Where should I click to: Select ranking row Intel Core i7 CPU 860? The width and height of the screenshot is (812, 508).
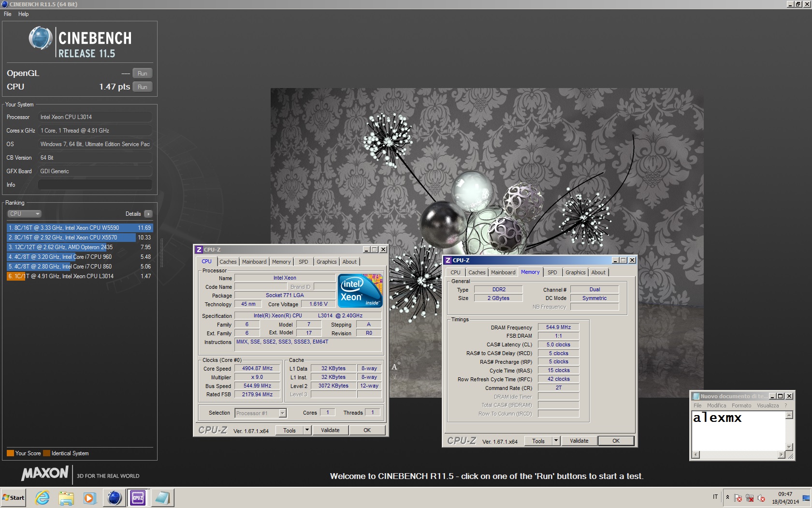pos(80,267)
